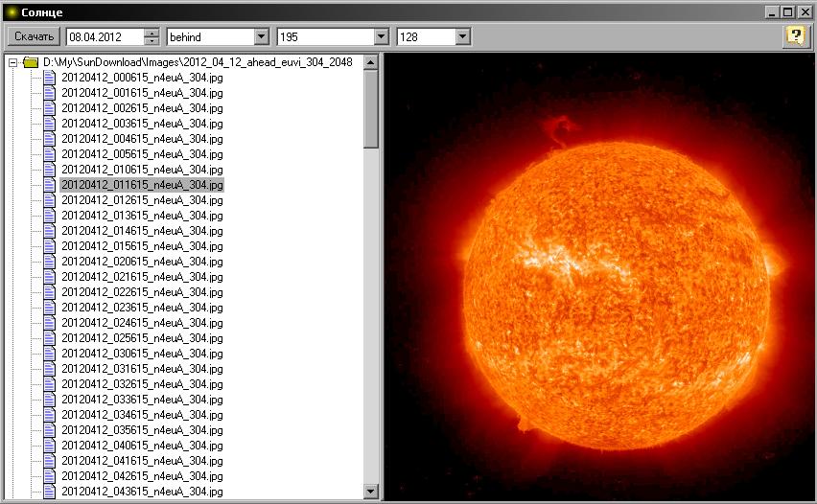Open file 20120412_043615_n4euA_304.jpg
This screenshot has height=504, width=817.
[142, 492]
